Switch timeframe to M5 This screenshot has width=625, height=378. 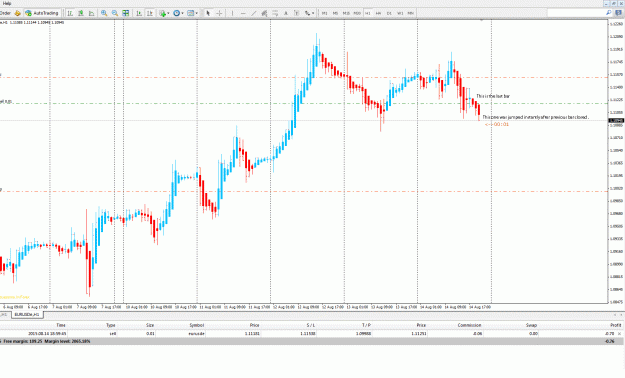click(x=335, y=13)
